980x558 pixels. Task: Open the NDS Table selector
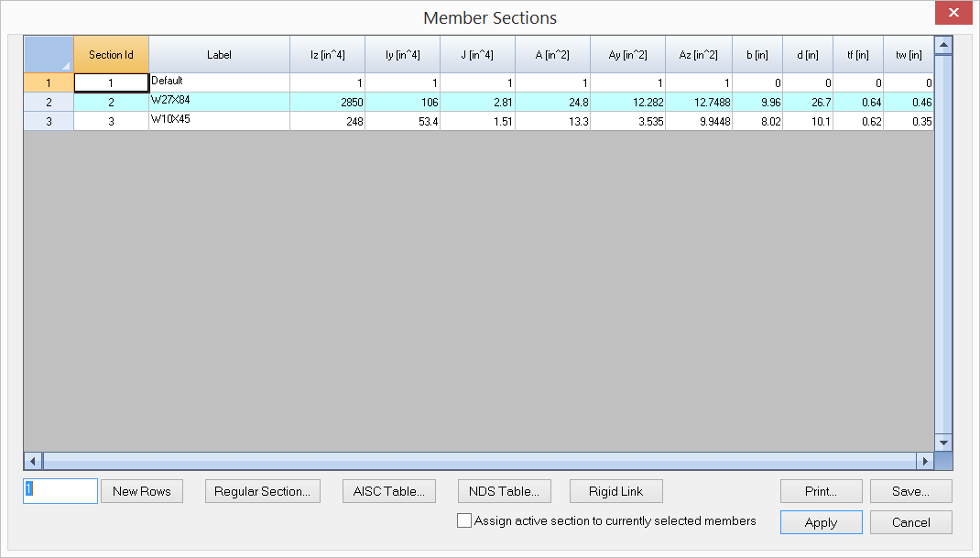504,491
